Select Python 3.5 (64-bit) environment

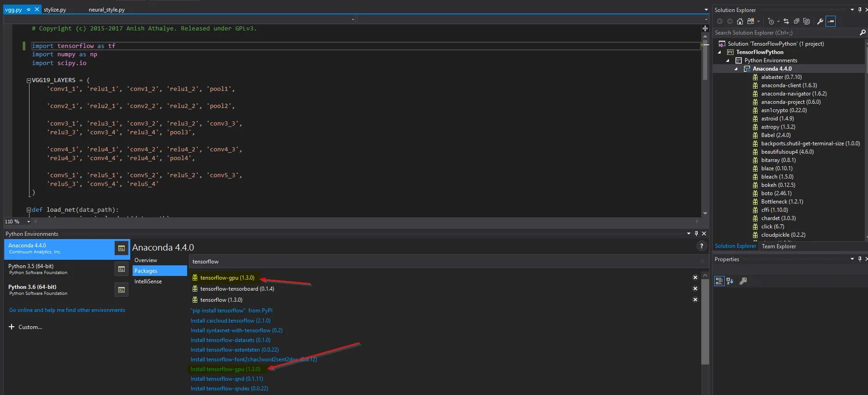click(59, 269)
